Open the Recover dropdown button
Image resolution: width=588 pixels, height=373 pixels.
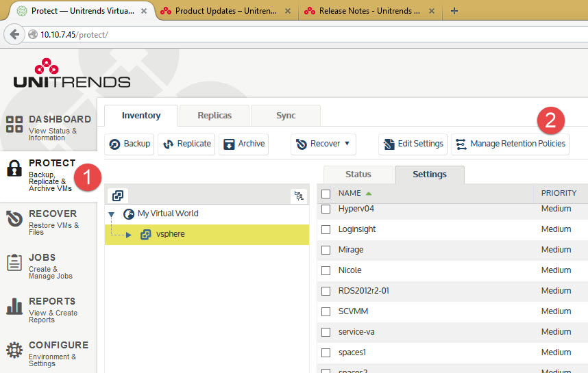(323, 144)
